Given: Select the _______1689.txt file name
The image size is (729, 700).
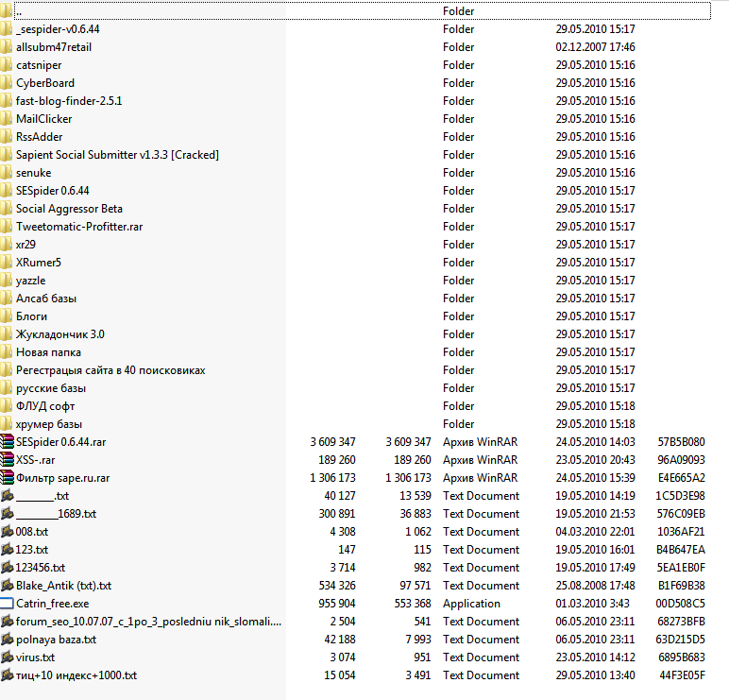Looking at the screenshot, I should (56, 514).
